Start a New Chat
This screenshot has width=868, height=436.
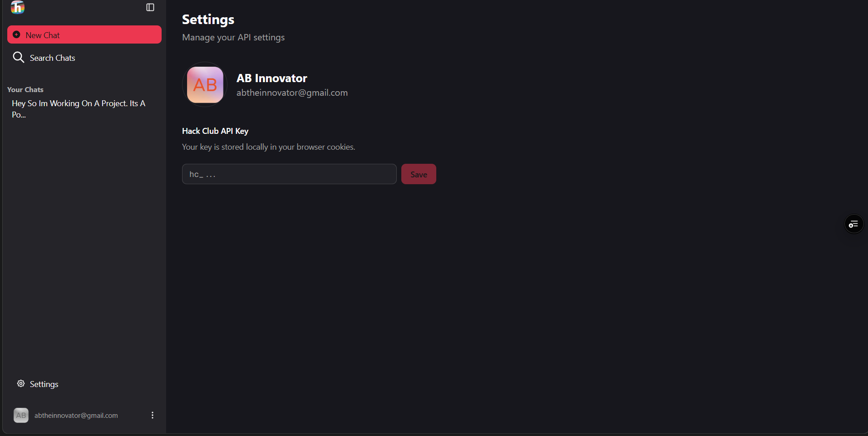pyautogui.click(x=84, y=35)
